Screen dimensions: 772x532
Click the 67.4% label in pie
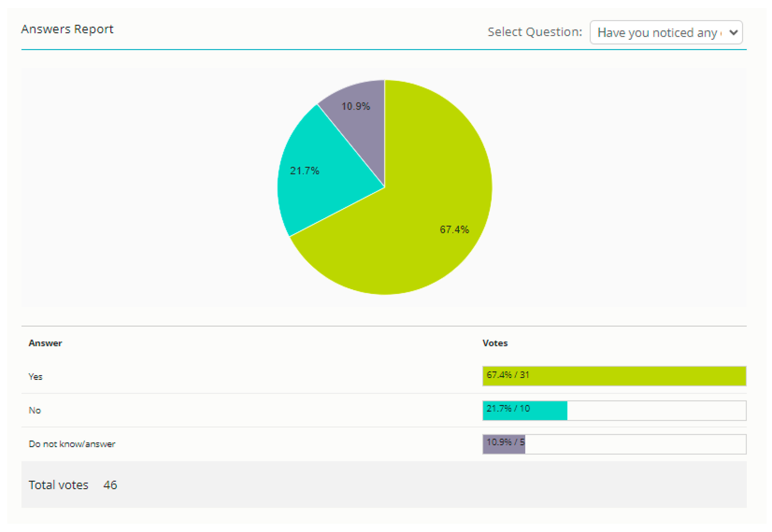(x=454, y=230)
